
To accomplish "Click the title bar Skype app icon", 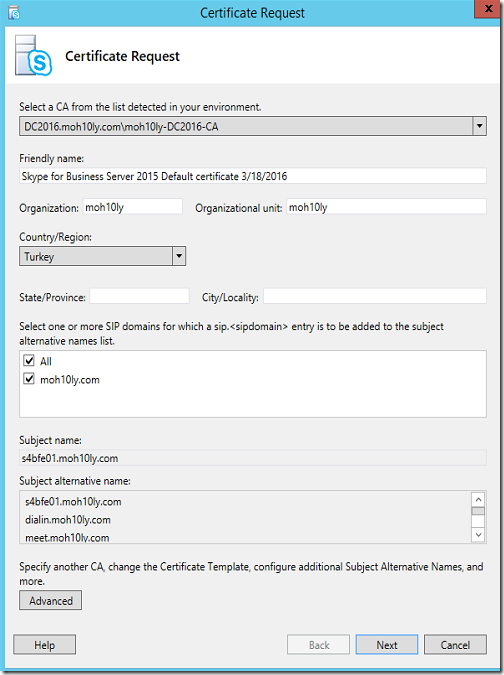I will click(x=14, y=13).
